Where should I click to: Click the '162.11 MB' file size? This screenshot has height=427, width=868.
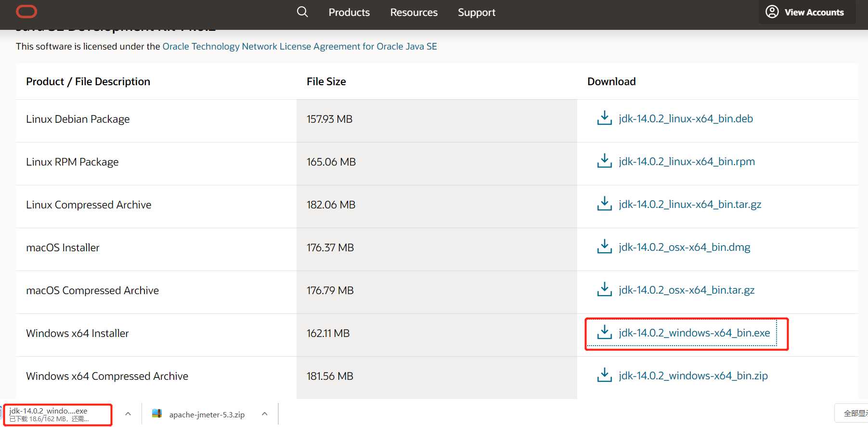[x=328, y=333]
